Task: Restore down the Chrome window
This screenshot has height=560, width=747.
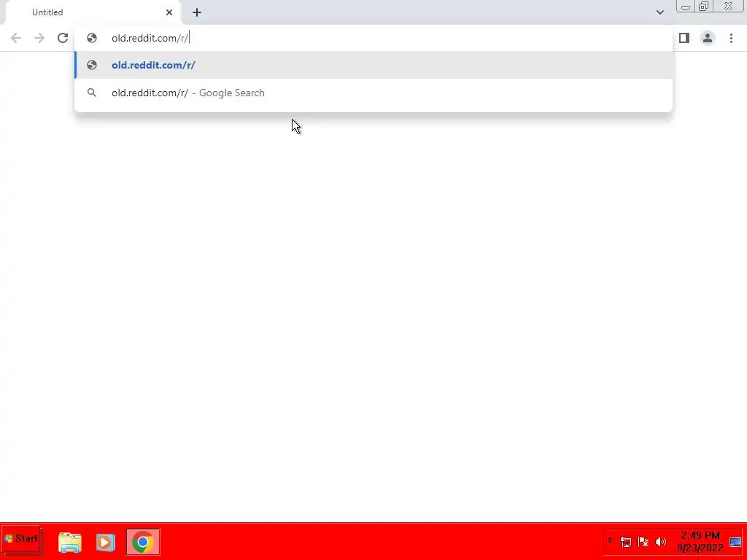Action: coord(703,7)
